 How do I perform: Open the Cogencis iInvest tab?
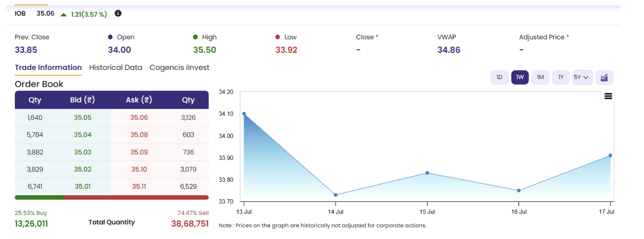[179, 67]
